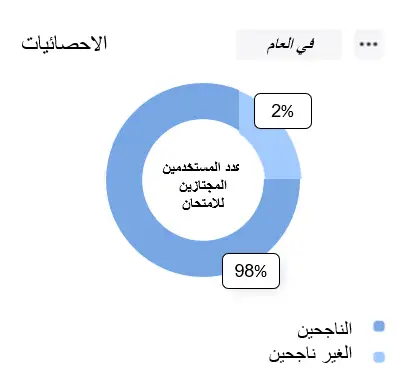Click the text في العام in selector
The width and height of the screenshot is (409, 384).
click(x=290, y=45)
